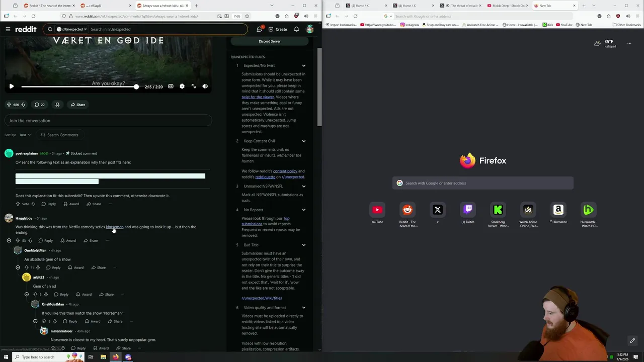Collapse the Video quality and format rule
644x362 pixels.
click(303, 308)
